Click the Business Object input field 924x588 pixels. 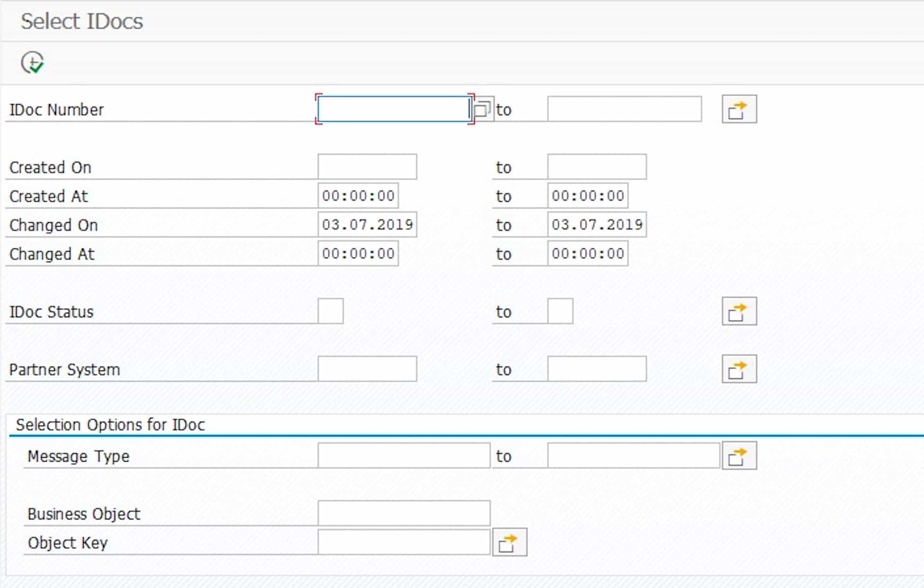pos(404,513)
